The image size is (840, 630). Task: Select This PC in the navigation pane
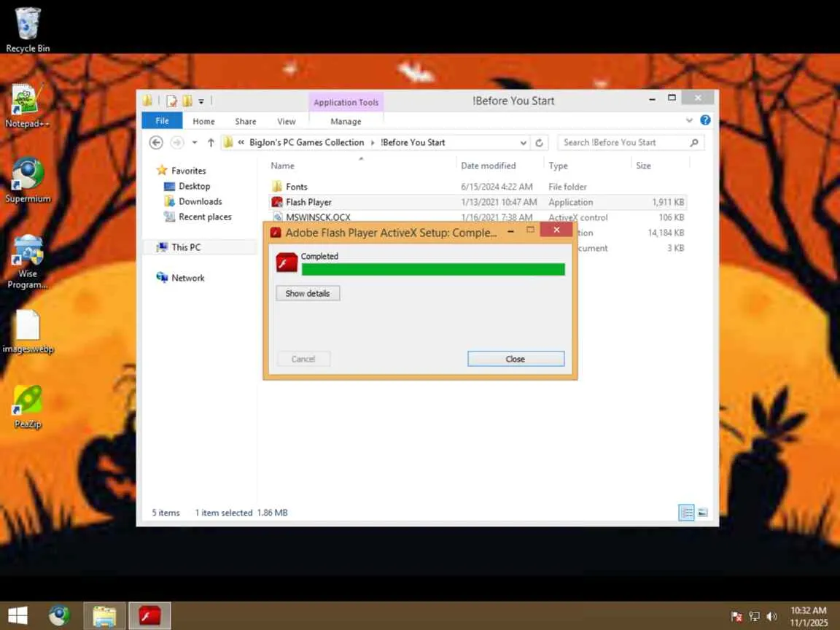(186, 247)
